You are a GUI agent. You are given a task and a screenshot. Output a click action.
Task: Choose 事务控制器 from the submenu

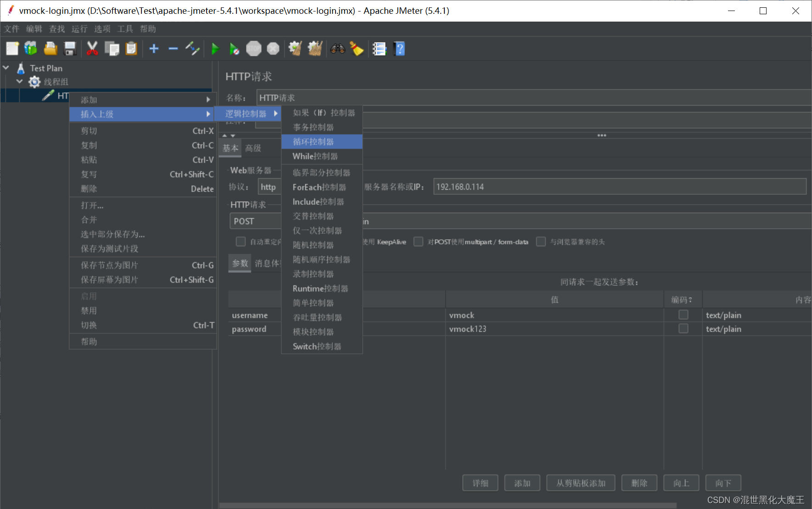pos(322,127)
